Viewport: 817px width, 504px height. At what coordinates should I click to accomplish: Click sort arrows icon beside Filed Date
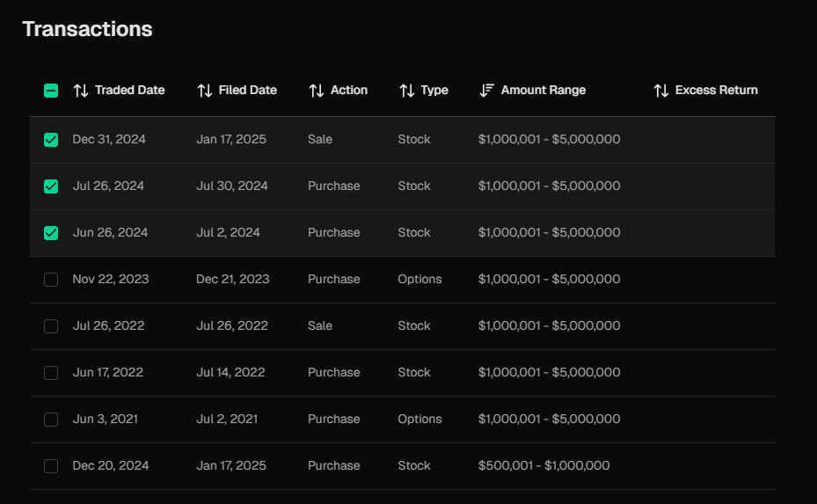[205, 91]
